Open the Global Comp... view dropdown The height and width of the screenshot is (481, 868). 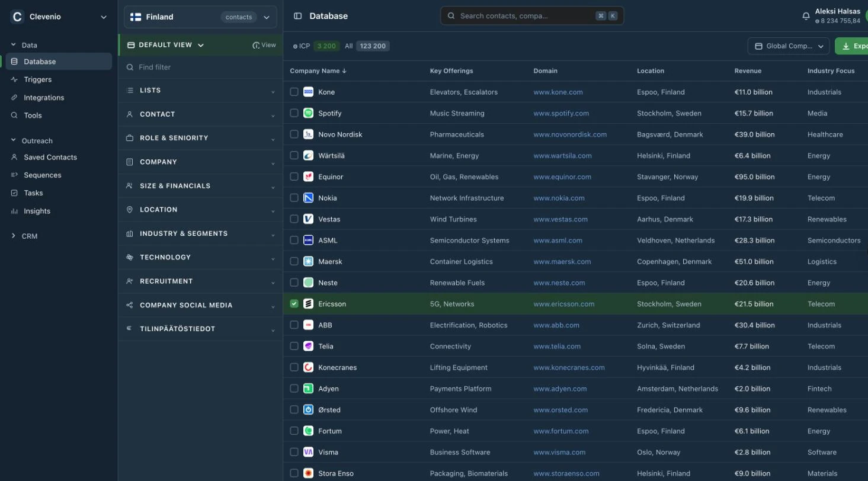tap(789, 46)
